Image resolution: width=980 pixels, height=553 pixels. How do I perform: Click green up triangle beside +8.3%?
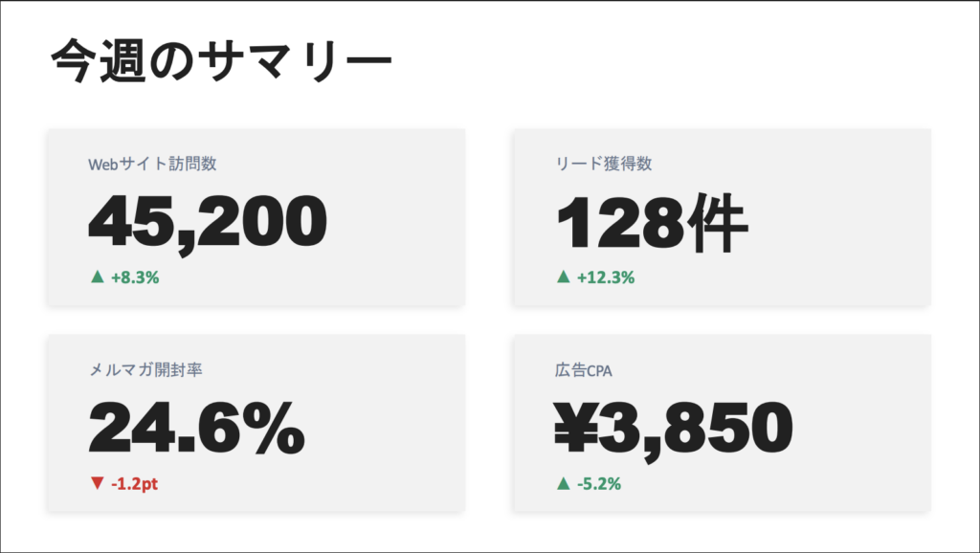point(96,277)
